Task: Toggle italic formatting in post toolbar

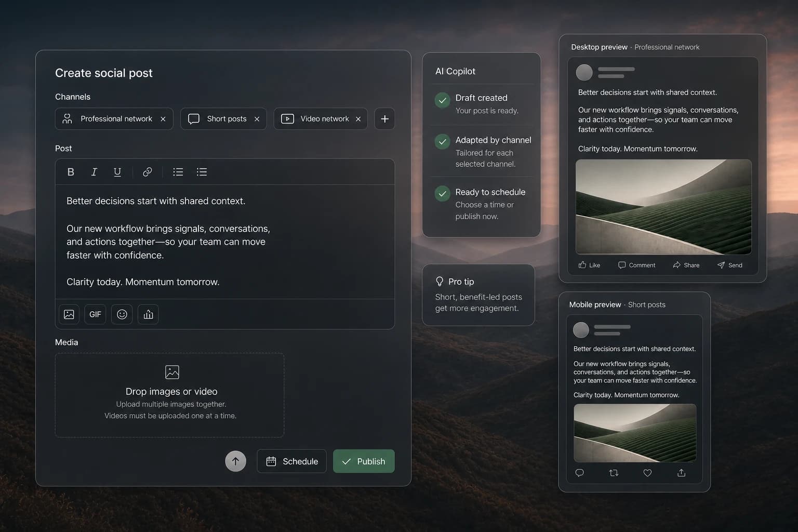Action: coord(94,172)
